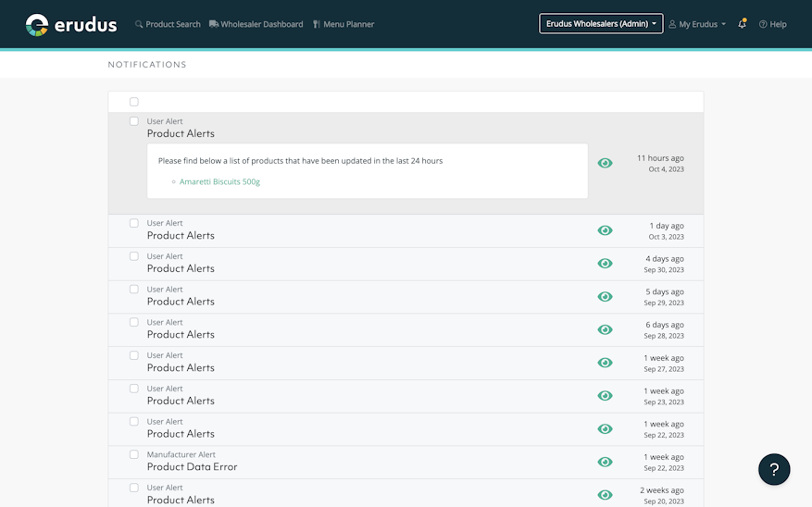Open the Wholesaler Dashboard
The height and width of the screenshot is (507, 812).
[x=256, y=24]
